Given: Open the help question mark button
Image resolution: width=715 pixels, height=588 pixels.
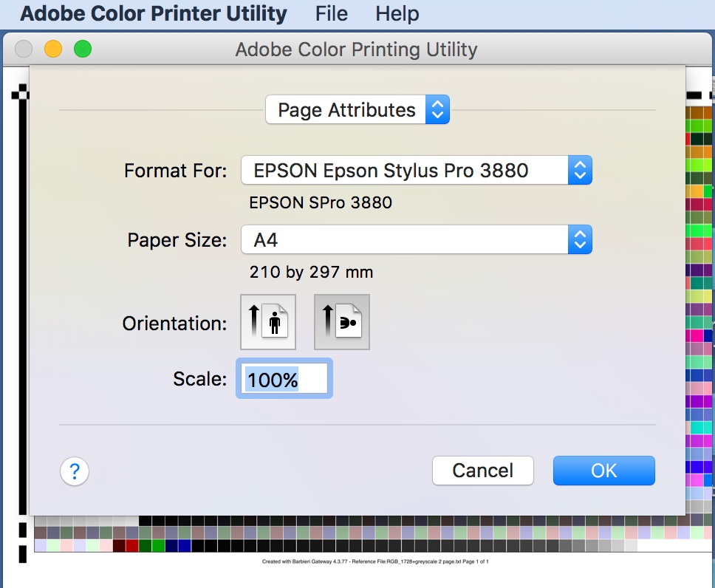Looking at the screenshot, I should 75,471.
